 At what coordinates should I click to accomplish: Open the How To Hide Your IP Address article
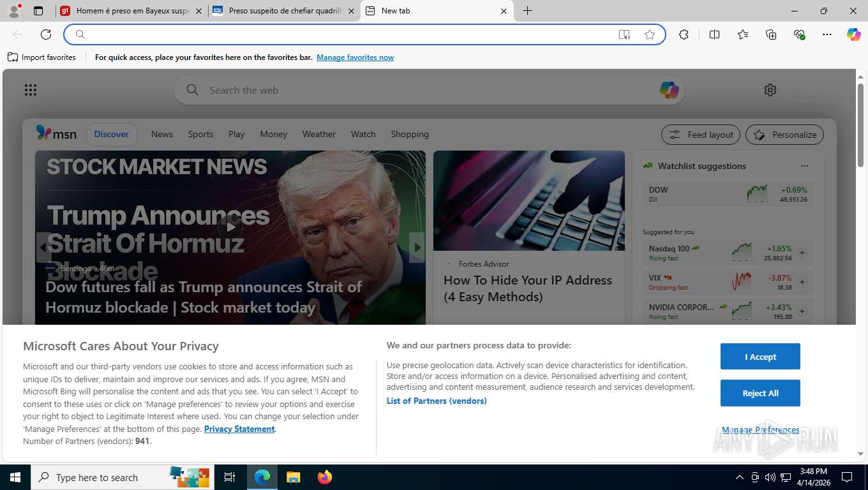(528, 288)
